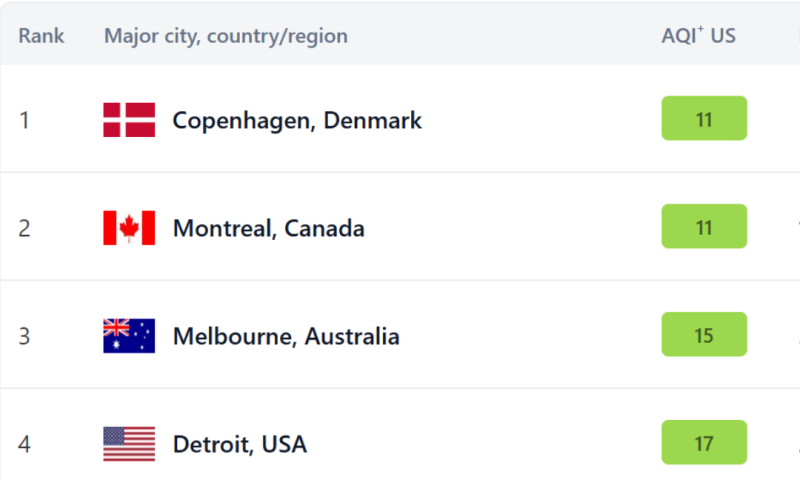Select Montreal's green AQI 11 badge
Viewport: 800px width, 480px height.
coord(704,226)
